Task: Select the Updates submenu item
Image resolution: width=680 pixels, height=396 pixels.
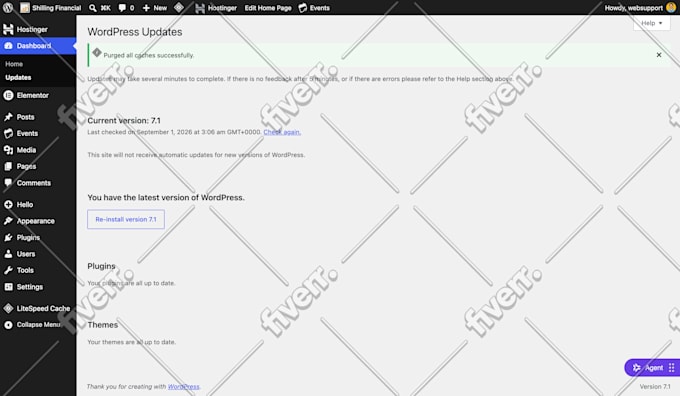Action: click(x=18, y=77)
